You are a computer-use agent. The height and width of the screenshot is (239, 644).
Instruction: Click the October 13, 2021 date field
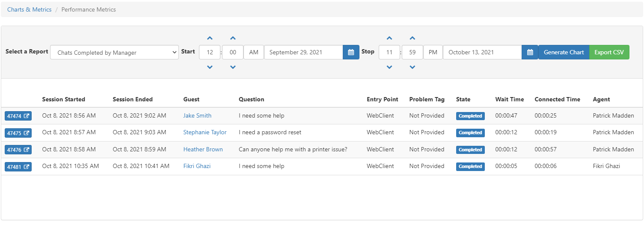tap(482, 52)
